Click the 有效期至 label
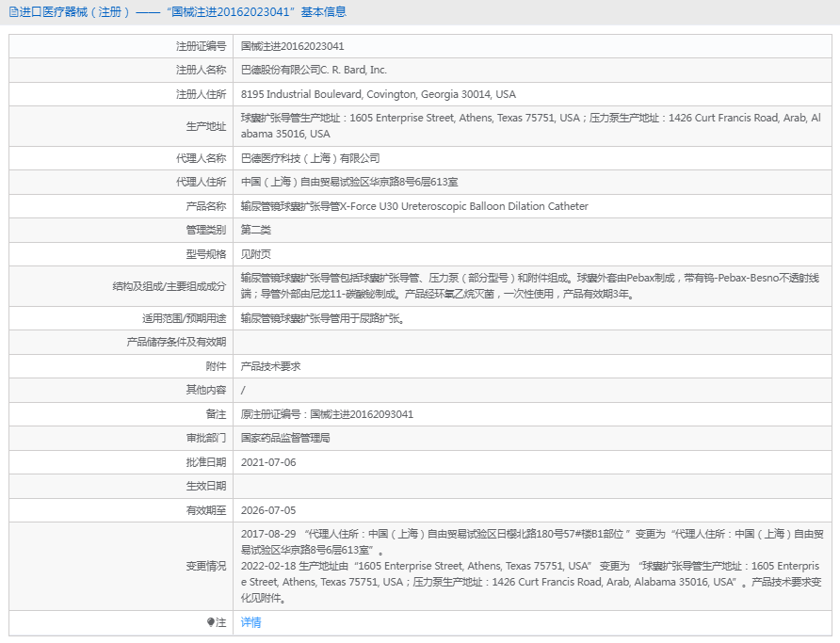 click(206, 511)
